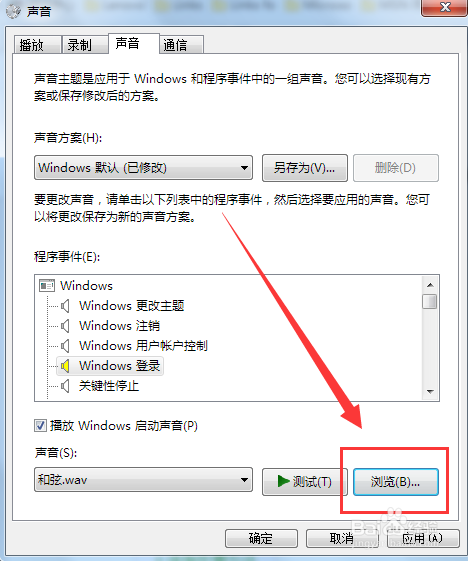468x561 pixels.
Task: Select the Windows 用户帐户控制 event
Action: 143,346
